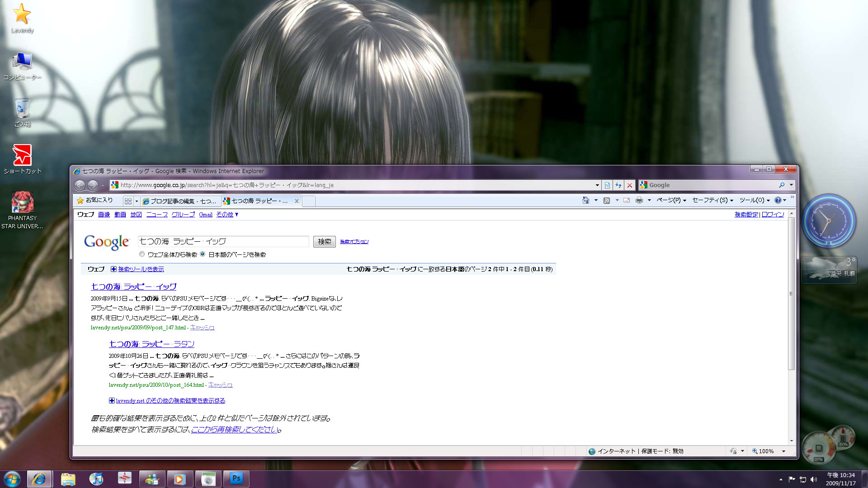Open the 検索オプション advanced search link

pyautogui.click(x=354, y=242)
